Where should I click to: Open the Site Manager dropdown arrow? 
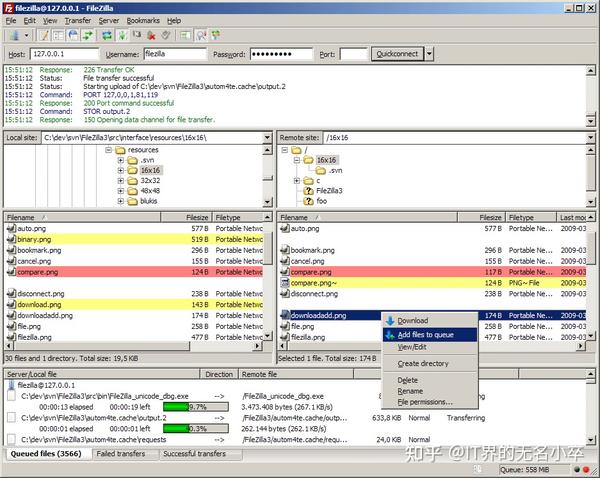[26, 36]
